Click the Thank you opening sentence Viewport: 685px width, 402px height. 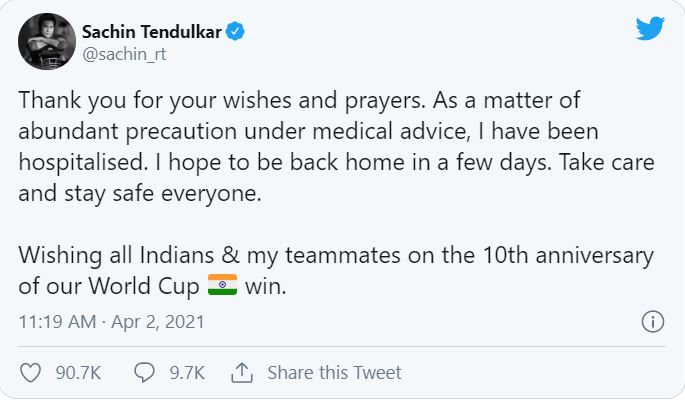222,100
